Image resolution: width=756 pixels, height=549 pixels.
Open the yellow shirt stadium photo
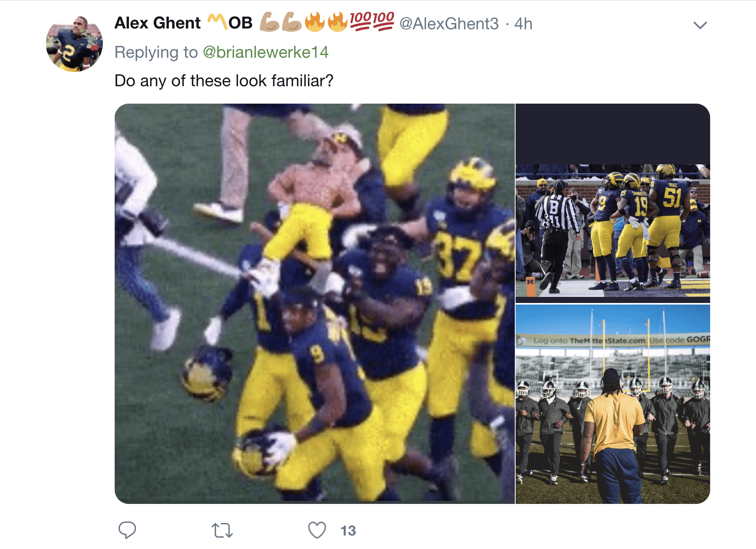[612, 404]
